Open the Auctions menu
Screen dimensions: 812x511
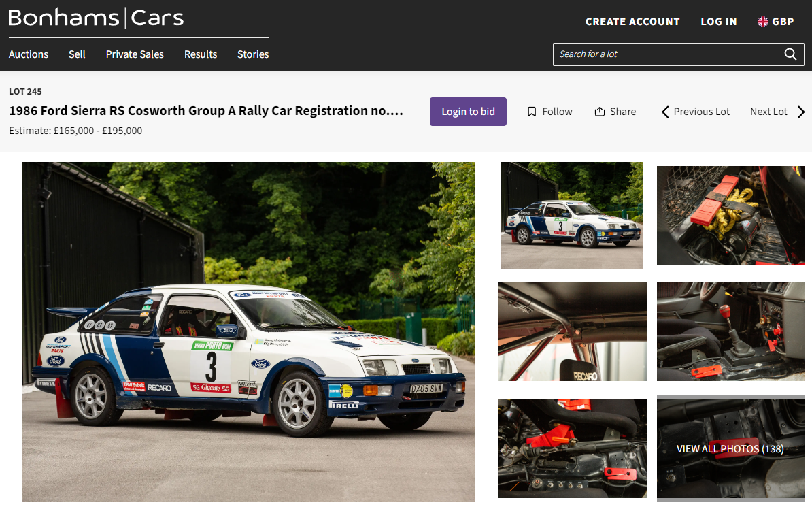[x=29, y=54]
